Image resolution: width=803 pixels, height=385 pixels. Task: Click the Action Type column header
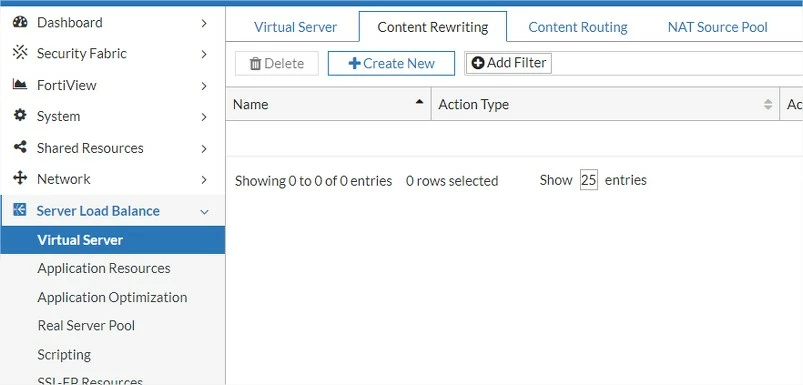(605, 104)
